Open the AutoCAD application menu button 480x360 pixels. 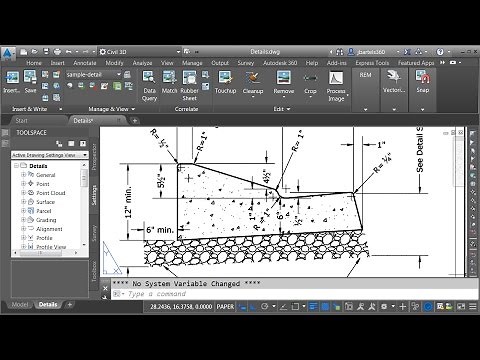[x=8, y=53]
